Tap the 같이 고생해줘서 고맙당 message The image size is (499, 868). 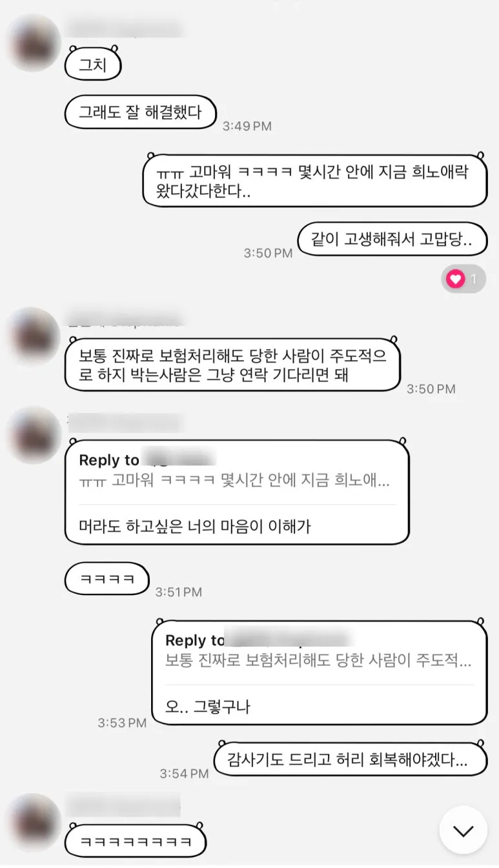(x=392, y=241)
